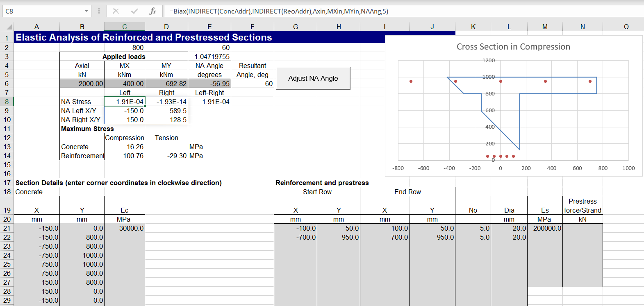This screenshot has height=306, width=644.
Task: Click inside the Name Box showing C8
Action: [x=41, y=11]
